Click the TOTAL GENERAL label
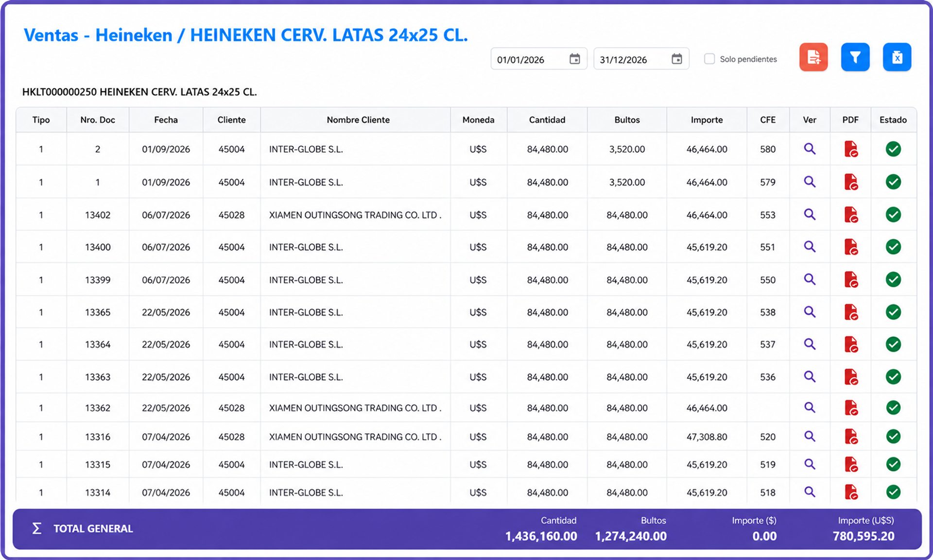Image resolution: width=933 pixels, height=560 pixels. pos(93,528)
